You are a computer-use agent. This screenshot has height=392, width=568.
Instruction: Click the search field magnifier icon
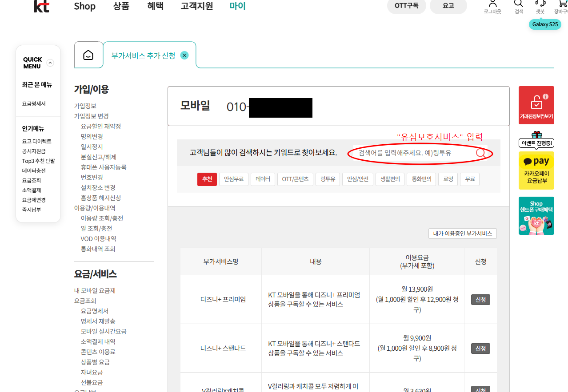click(x=480, y=153)
